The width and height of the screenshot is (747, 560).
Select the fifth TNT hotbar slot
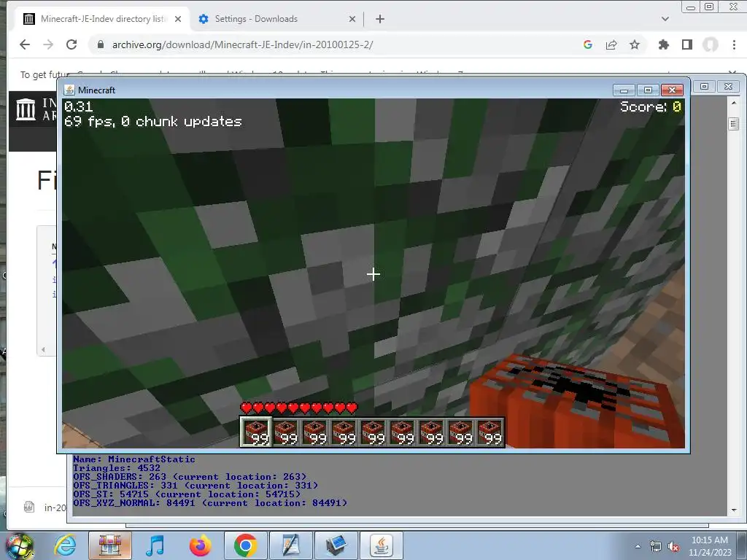[x=373, y=432]
